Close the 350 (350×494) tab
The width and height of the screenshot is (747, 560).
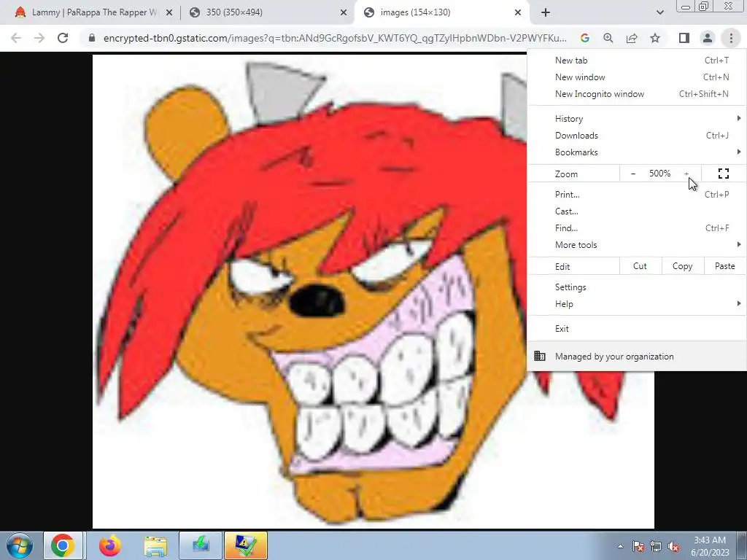pos(344,12)
